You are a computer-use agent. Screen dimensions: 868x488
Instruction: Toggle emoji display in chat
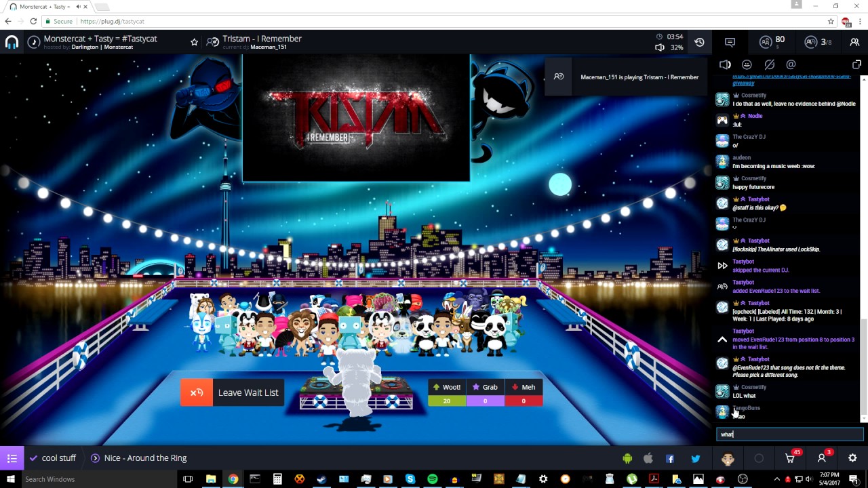coord(747,64)
